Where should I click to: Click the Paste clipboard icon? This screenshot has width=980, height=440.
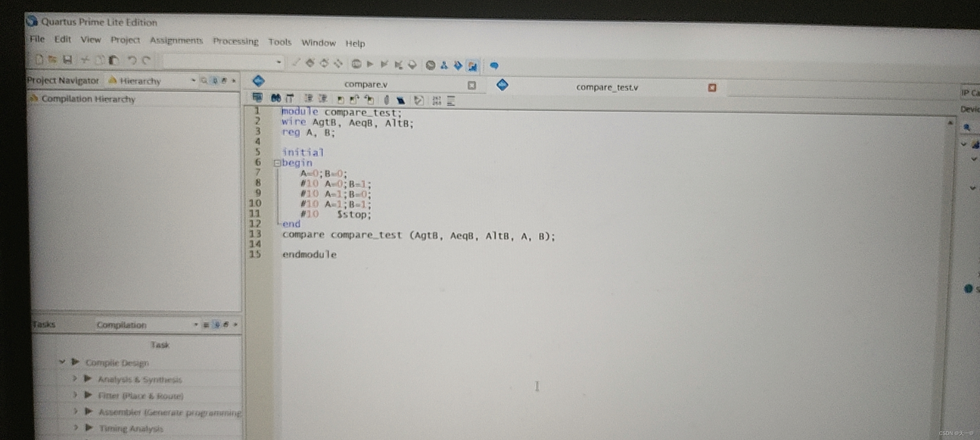[114, 60]
